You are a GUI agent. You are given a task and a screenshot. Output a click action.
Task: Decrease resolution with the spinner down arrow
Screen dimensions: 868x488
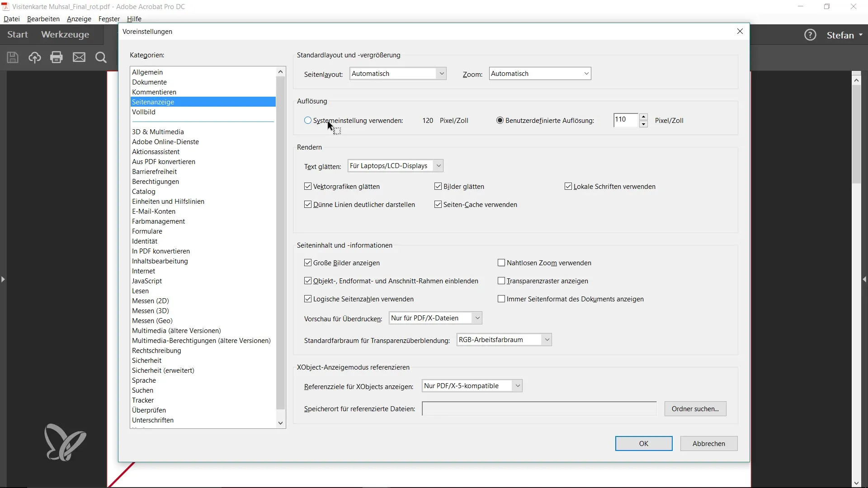(x=644, y=124)
